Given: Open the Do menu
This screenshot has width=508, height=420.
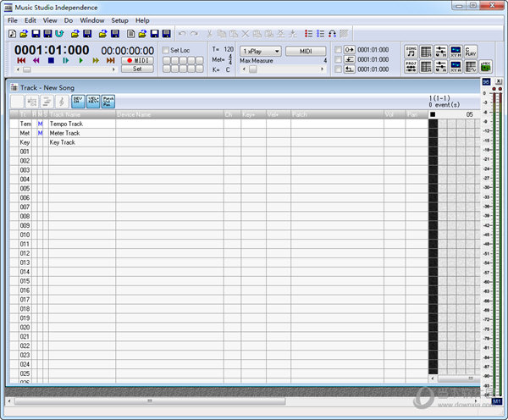Looking at the screenshot, I should tap(69, 20).
